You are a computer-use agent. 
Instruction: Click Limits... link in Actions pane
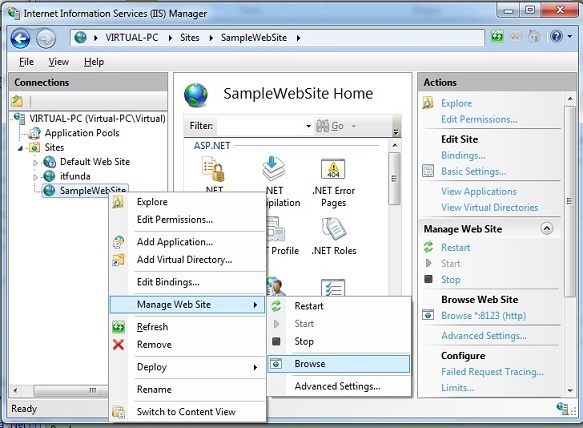pos(457,387)
